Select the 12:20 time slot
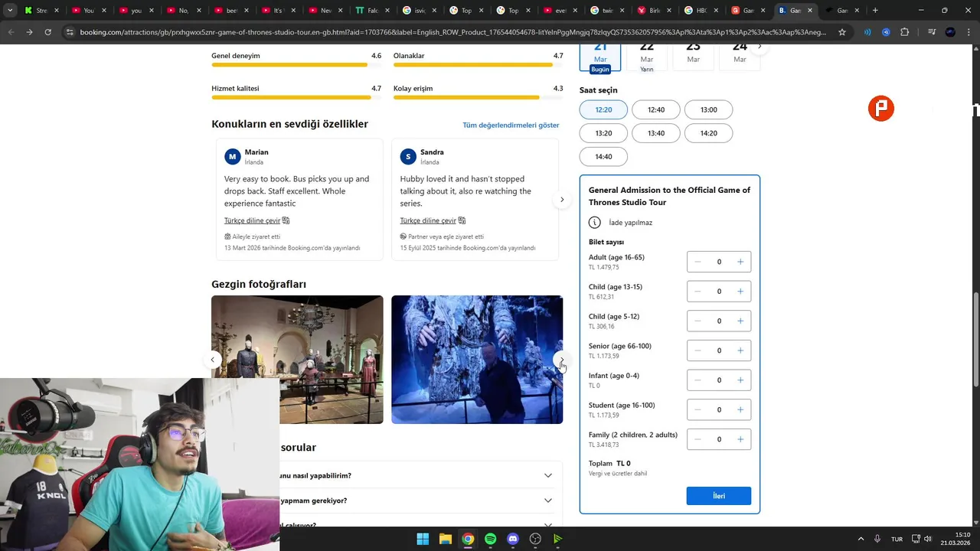This screenshot has height=551, width=980. tap(603, 109)
